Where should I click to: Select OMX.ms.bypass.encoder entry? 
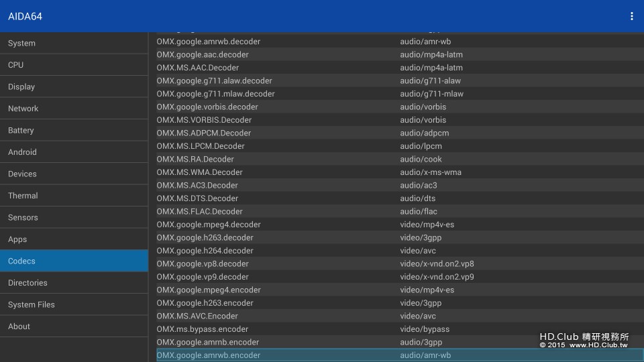(400, 329)
